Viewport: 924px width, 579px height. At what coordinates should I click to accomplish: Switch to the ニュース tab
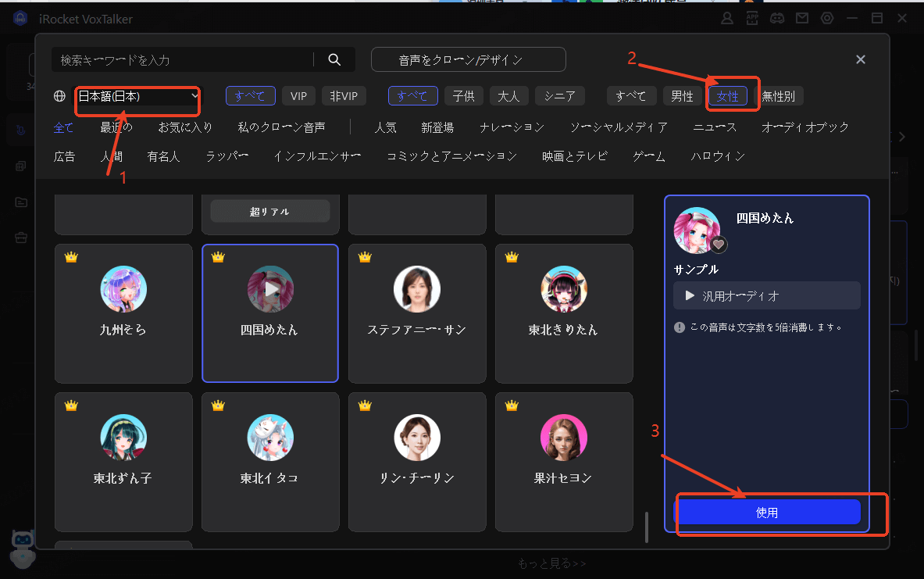click(x=715, y=127)
